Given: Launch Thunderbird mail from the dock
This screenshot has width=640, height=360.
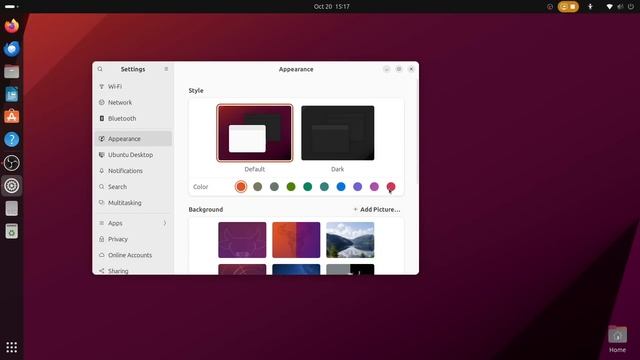Looking at the screenshot, I should pos(11,49).
